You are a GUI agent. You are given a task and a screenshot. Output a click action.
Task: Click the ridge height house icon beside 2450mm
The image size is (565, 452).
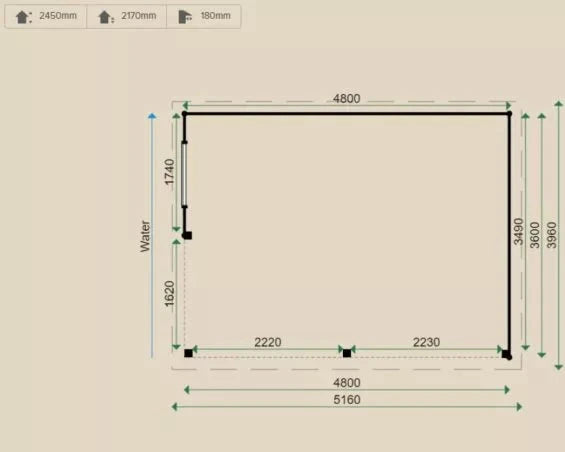tap(23, 17)
